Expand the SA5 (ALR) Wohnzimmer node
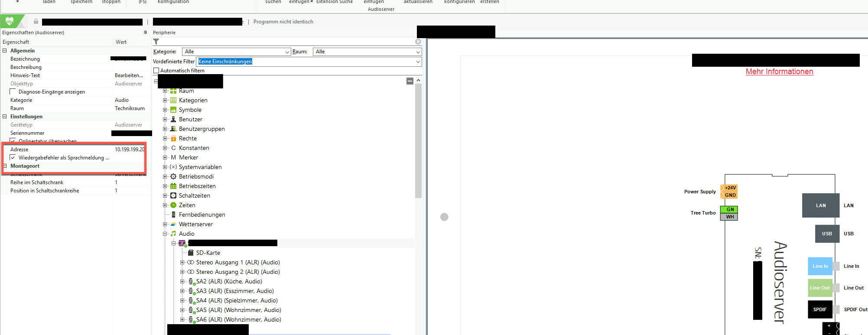Viewport: 868px width, 335px height. point(182,310)
